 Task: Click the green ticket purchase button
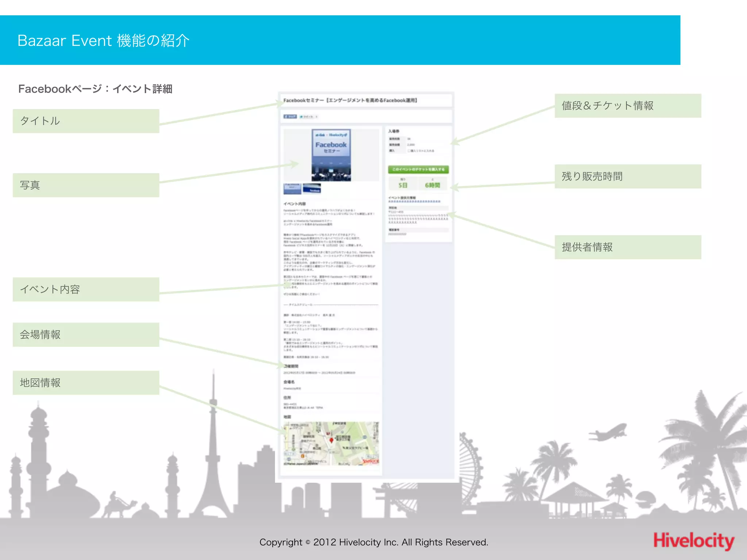[418, 170]
